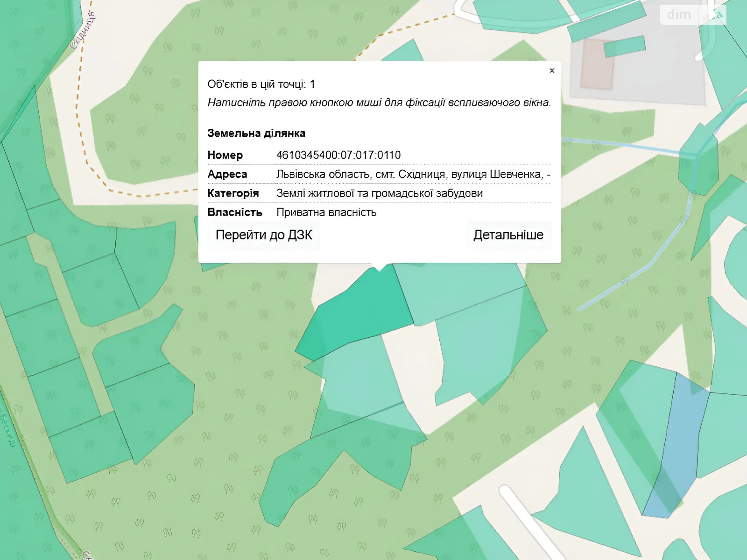Select the blue parcel on the map
This screenshot has height=560, width=747.
tap(677, 448)
